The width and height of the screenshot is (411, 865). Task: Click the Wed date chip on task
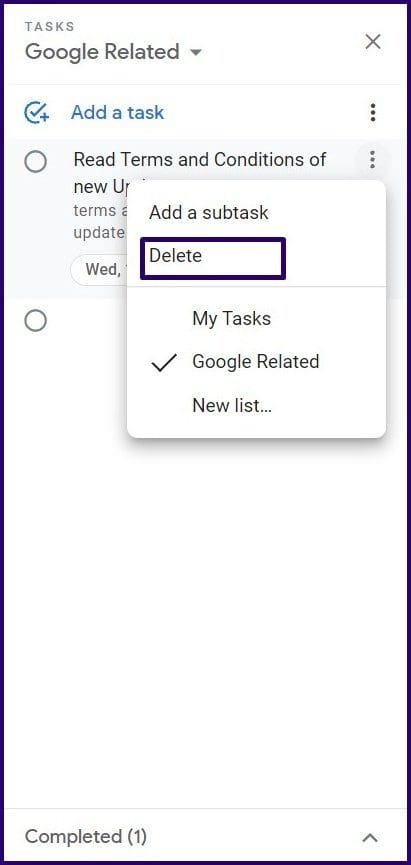point(100,270)
